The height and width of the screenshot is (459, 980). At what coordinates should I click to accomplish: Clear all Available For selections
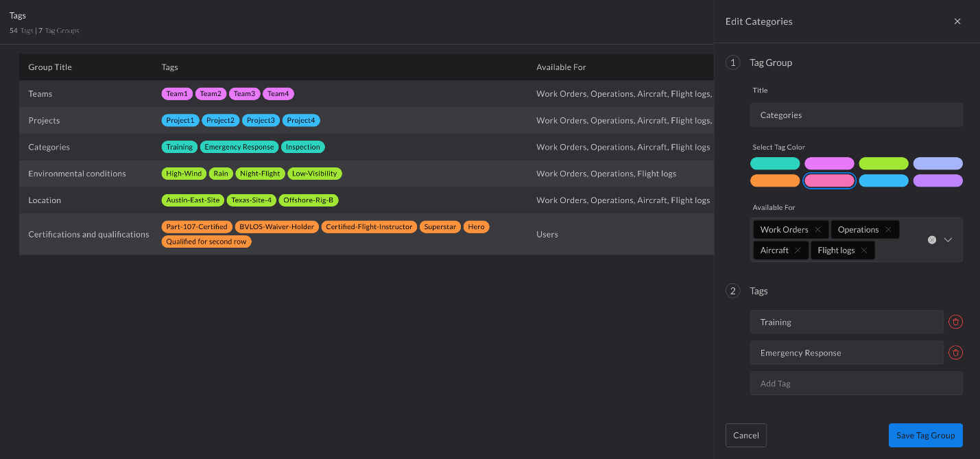(x=932, y=239)
